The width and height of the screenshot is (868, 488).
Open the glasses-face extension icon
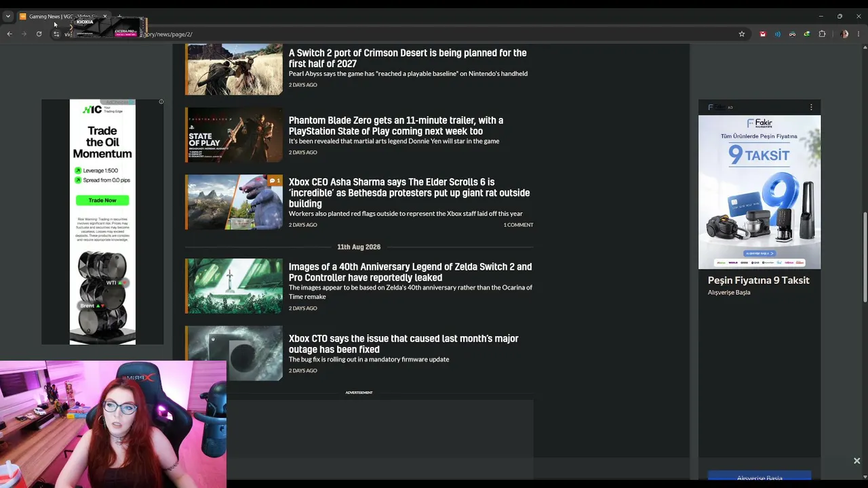792,34
